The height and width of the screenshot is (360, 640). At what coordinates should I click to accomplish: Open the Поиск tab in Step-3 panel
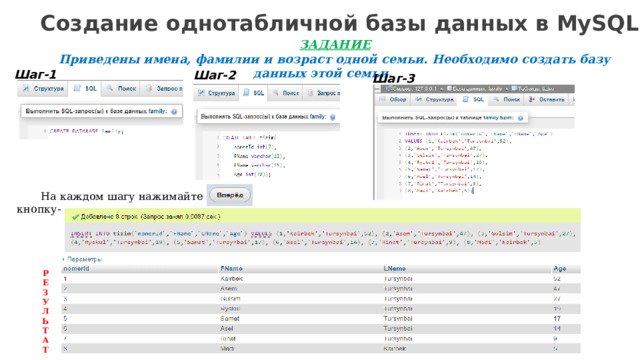[507, 100]
